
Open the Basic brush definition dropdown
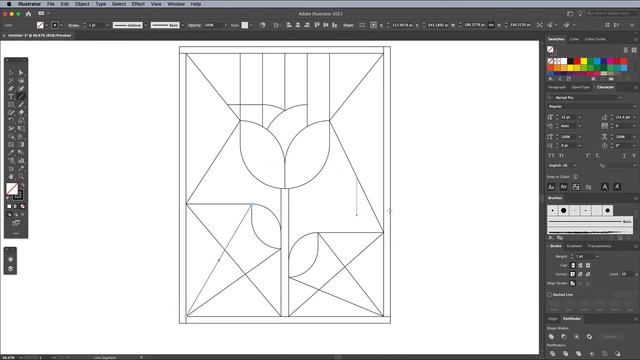[x=182, y=25]
